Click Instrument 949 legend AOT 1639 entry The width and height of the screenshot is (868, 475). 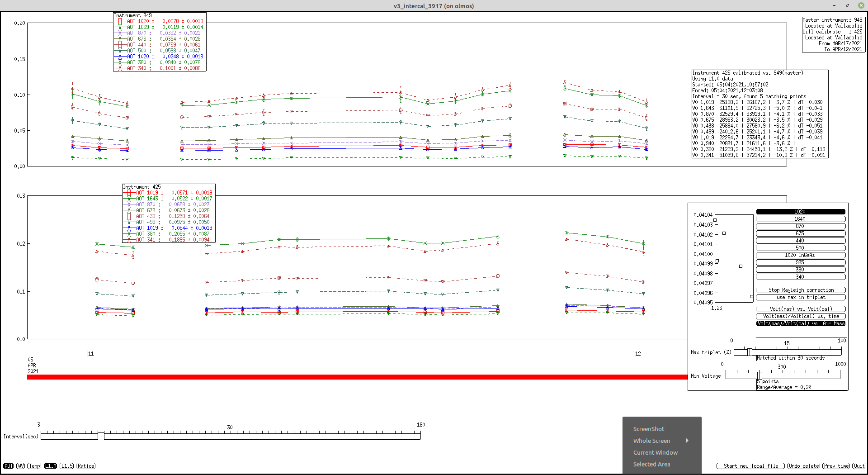point(160,27)
